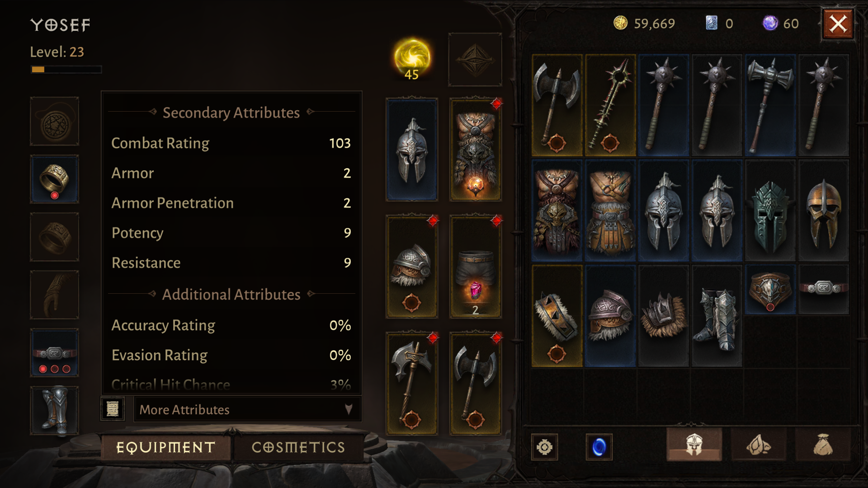Screen dimensions: 868x488
Task: Close the inventory screen
Action: [x=838, y=24]
